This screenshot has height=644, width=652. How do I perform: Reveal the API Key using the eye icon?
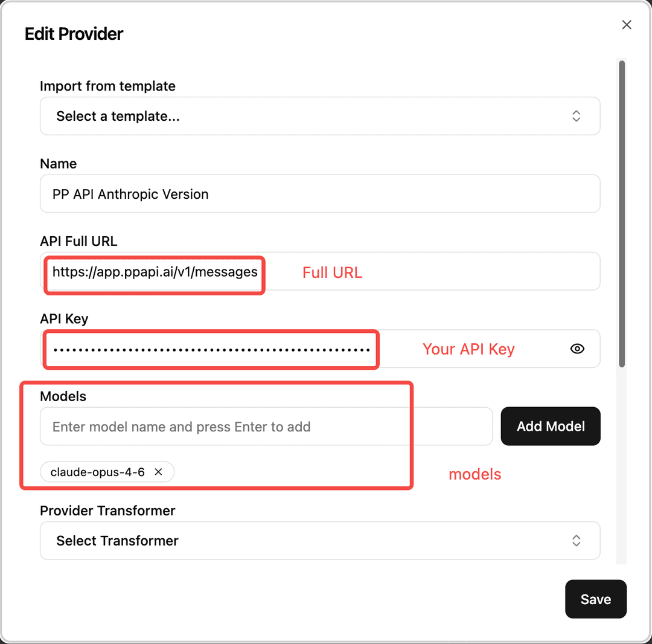[x=577, y=349]
